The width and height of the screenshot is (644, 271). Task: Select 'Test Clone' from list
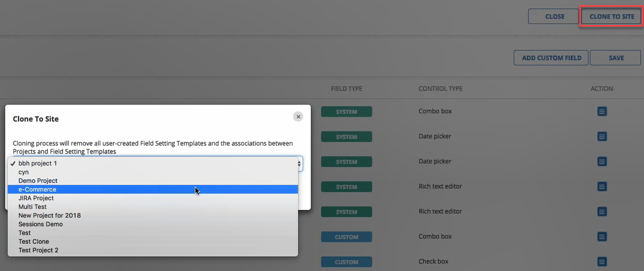pyautogui.click(x=153, y=241)
